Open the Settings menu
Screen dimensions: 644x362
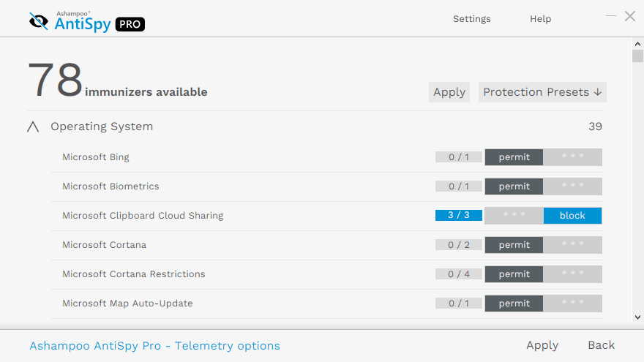471,19
